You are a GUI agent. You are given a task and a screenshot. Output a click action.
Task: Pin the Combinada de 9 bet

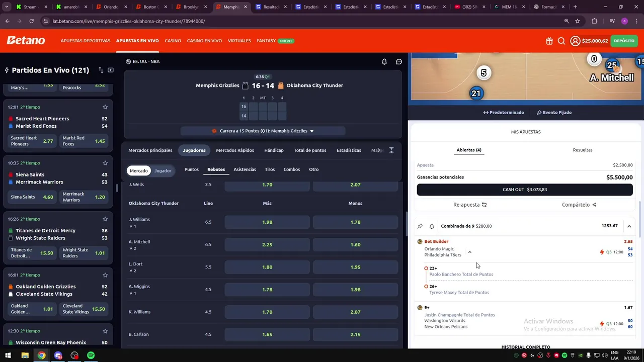[420, 226]
